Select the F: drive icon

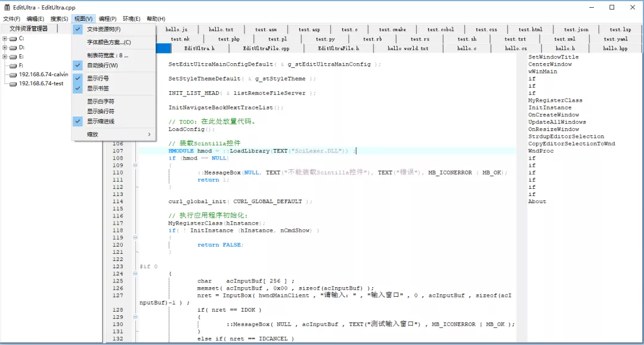pyautogui.click(x=13, y=66)
